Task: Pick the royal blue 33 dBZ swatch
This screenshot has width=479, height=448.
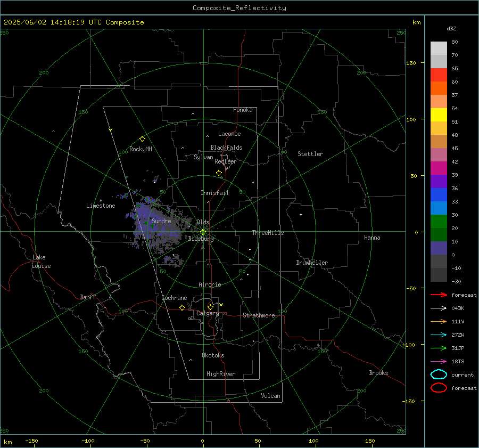Action: click(x=439, y=195)
